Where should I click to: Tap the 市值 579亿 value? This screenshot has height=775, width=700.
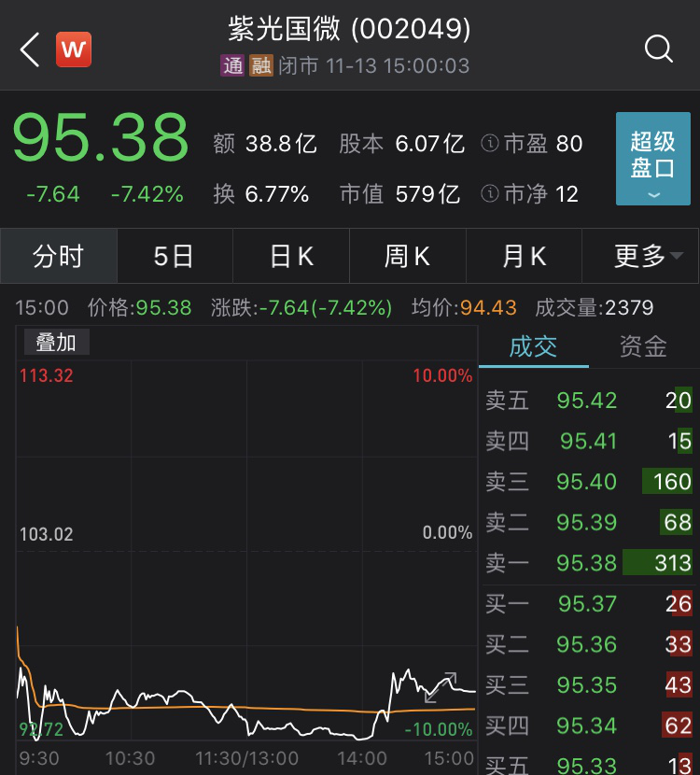pyautogui.click(x=399, y=194)
